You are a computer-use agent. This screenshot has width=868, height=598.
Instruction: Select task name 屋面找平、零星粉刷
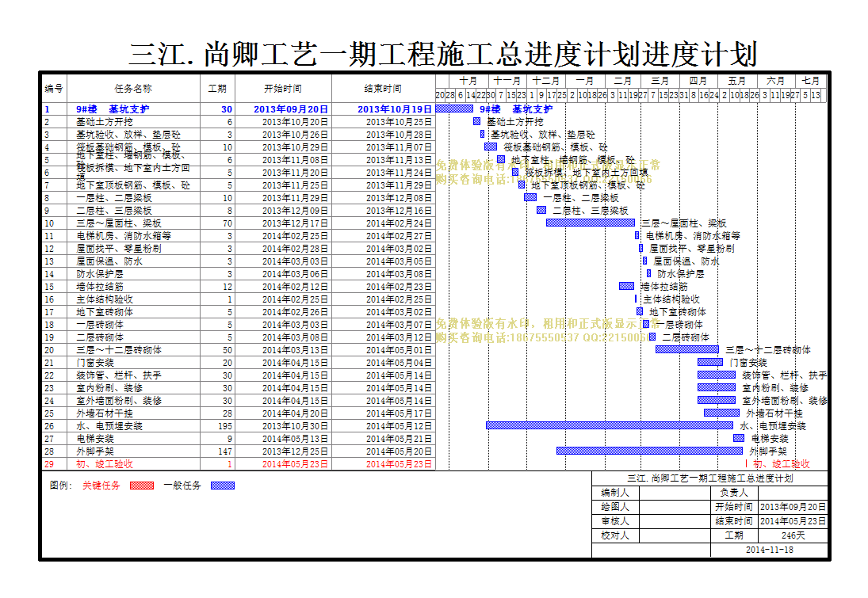[119, 249]
